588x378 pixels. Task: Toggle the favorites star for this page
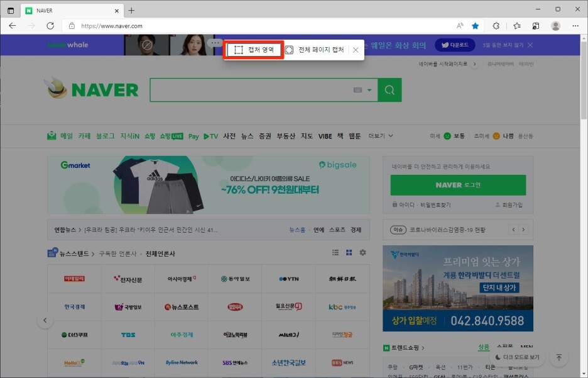(476, 26)
